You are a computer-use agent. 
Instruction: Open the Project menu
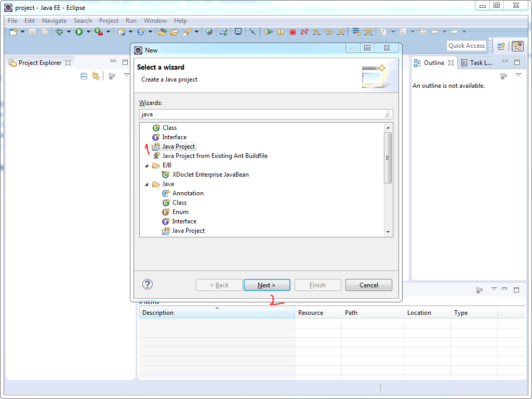[x=109, y=21]
